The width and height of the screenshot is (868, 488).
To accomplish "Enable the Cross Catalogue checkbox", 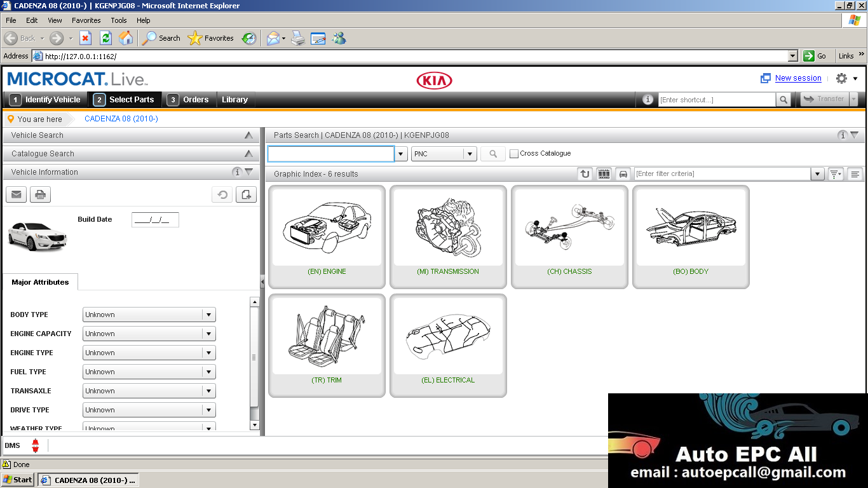I will [x=514, y=153].
